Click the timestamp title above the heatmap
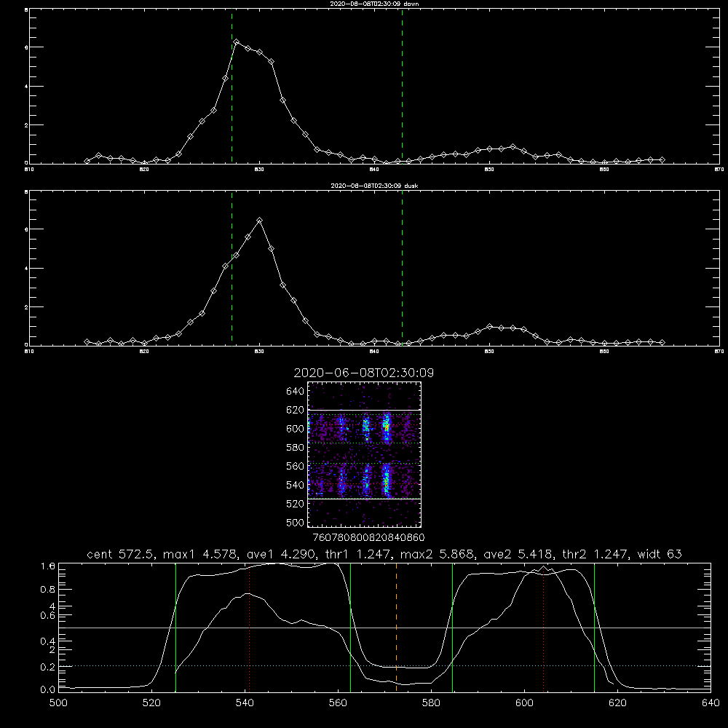 click(x=363, y=373)
